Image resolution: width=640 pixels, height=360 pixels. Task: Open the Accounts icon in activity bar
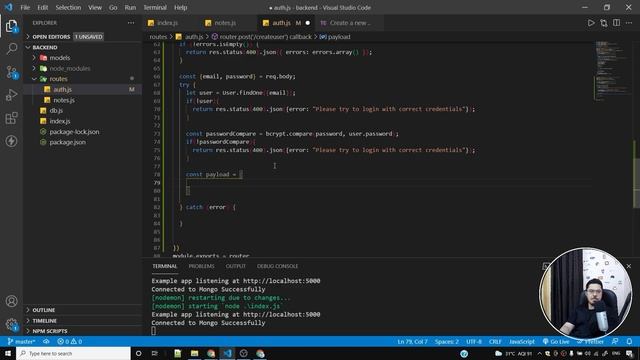click(11, 301)
